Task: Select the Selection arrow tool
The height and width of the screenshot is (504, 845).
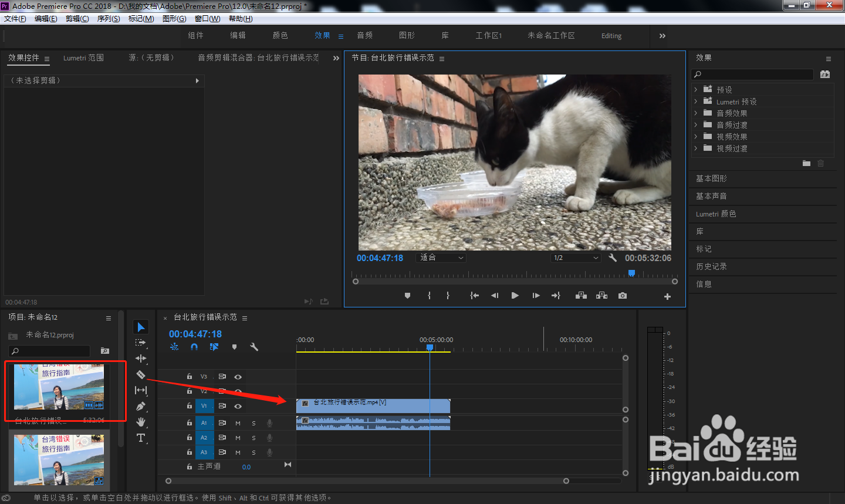Action: click(x=141, y=327)
